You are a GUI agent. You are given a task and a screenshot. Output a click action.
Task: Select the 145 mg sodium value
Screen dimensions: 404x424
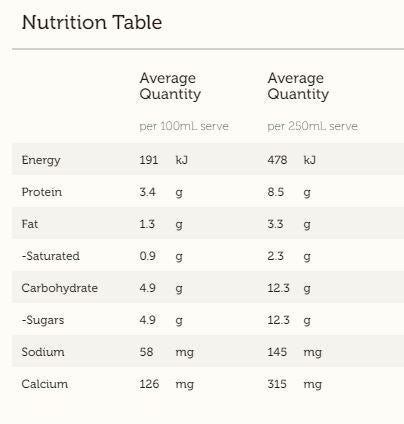click(295, 352)
